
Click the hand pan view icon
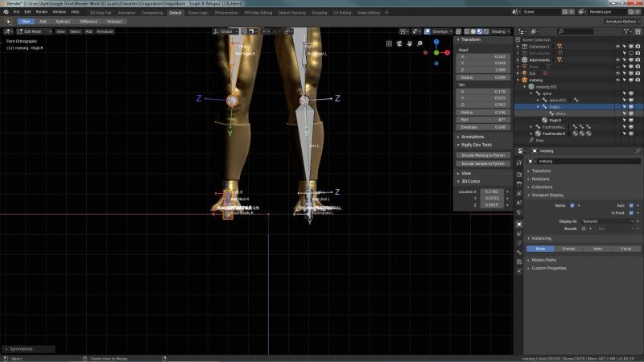tap(410, 43)
